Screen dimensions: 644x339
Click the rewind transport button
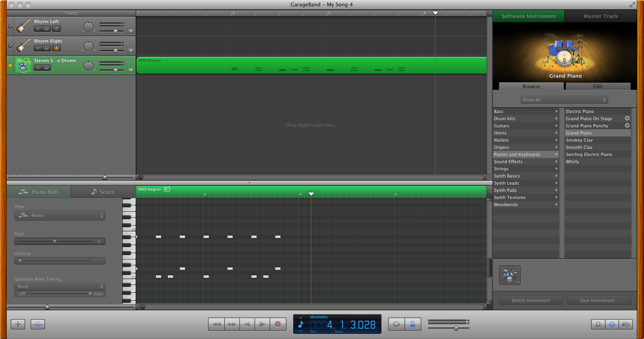[x=216, y=324]
